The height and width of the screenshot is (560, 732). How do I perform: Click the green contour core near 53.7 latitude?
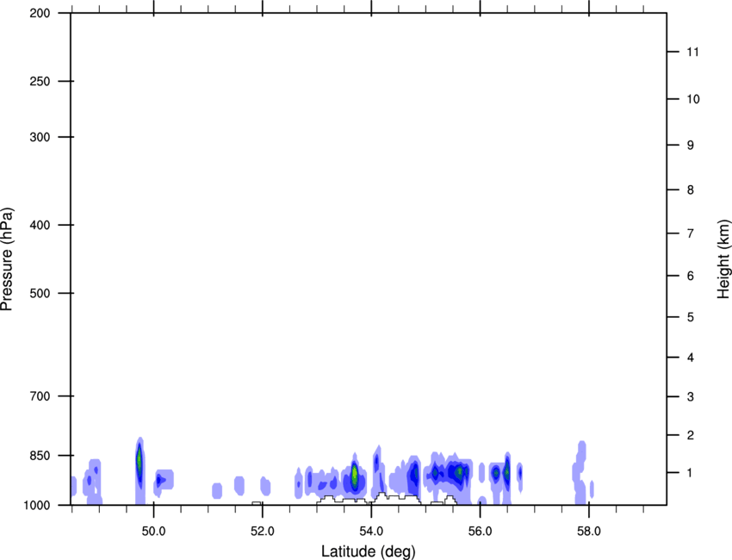click(x=354, y=475)
